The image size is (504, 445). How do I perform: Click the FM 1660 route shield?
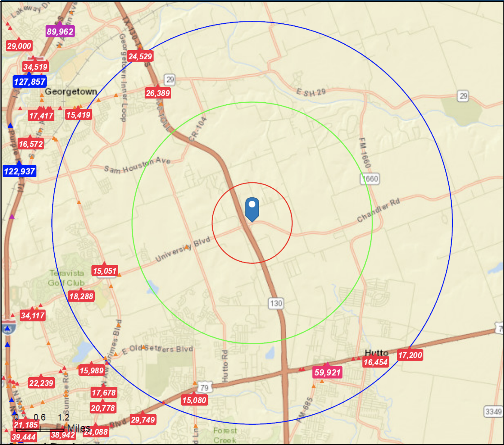pyautogui.click(x=370, y=179)
